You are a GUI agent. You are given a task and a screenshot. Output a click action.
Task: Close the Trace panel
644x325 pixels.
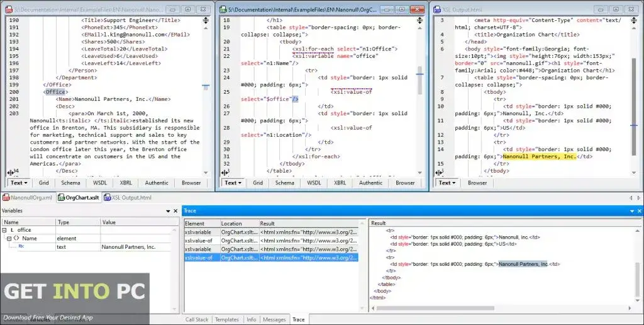click(638, 211)
